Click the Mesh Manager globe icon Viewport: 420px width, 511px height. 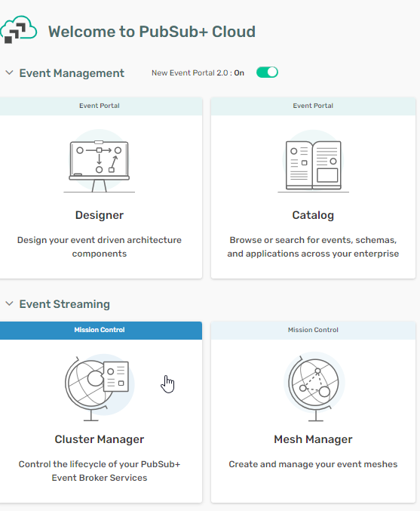(314, 386)
